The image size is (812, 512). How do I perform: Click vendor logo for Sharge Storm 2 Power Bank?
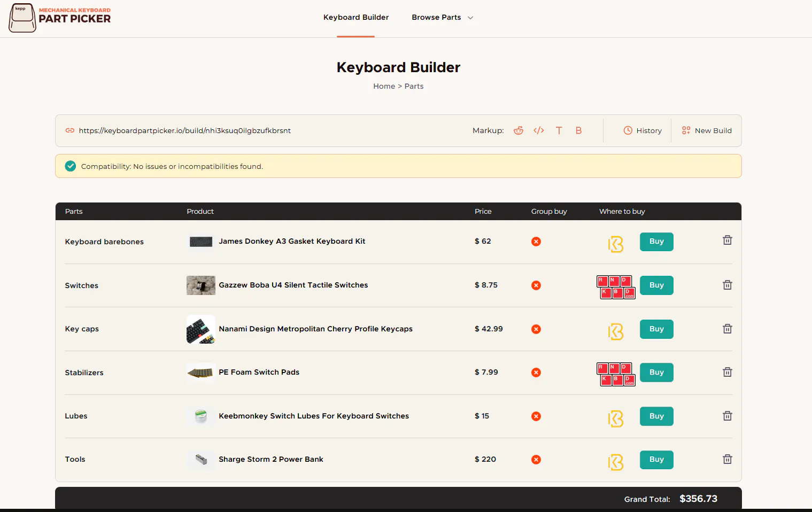pos(616,462)
